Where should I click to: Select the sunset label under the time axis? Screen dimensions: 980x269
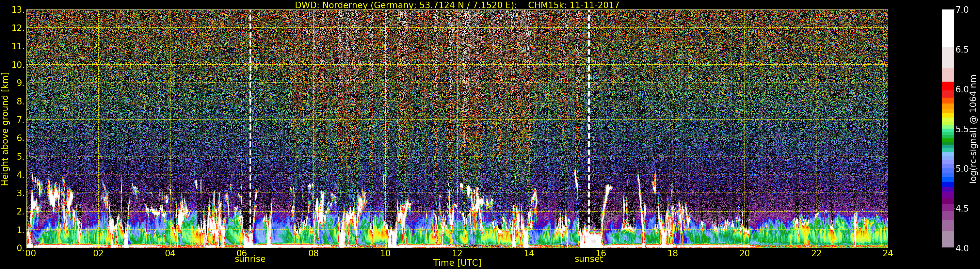pos(588,259)
